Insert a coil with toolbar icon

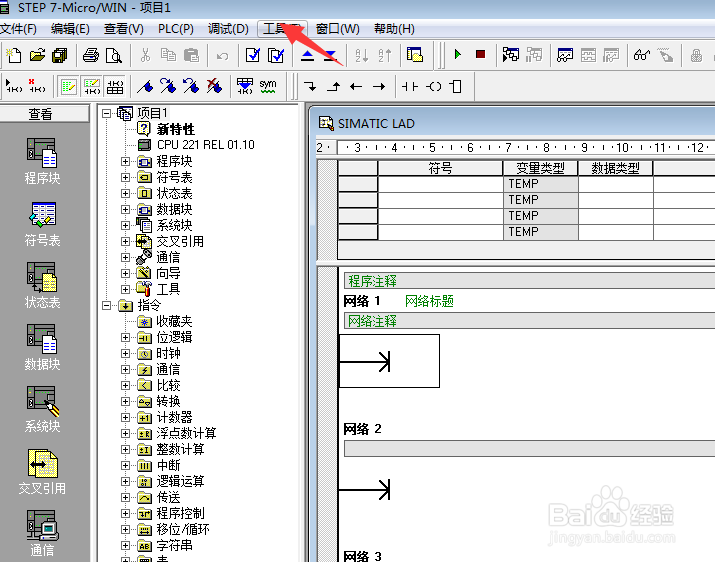(x=433, y=86)
